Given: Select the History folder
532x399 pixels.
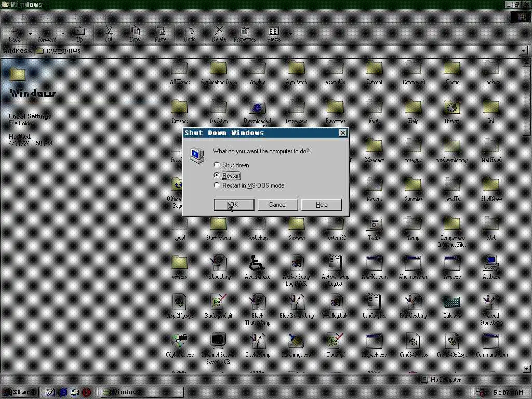Looking at the screenshot, I should (452, 112).
